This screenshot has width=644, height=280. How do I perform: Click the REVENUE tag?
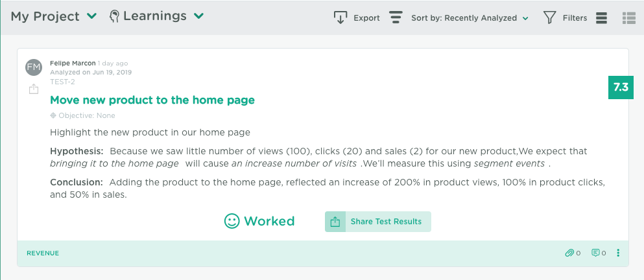tap(43, 253)
